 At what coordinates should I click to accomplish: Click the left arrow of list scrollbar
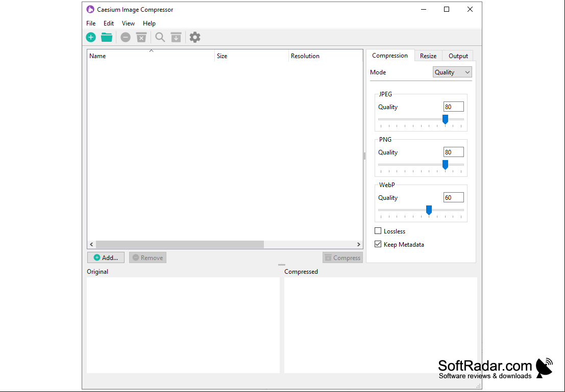pyautogui.click(x=91, y=244)
